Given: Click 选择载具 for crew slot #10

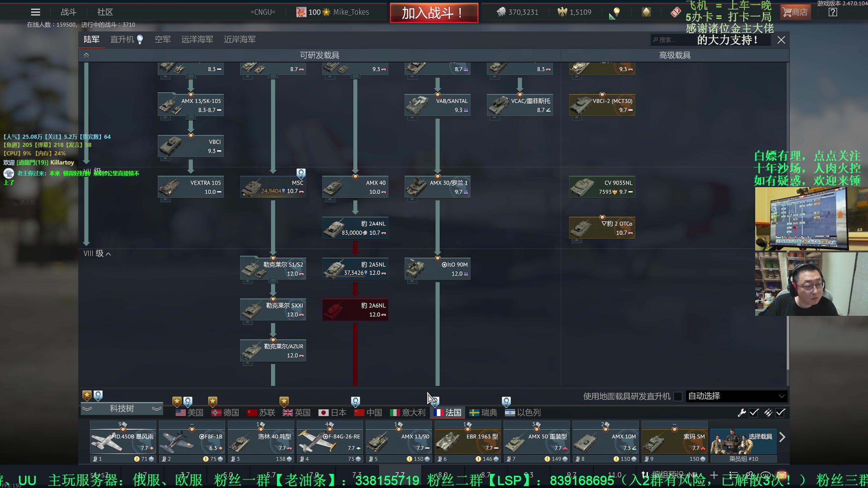Looking at the screenshot, I should (743, 442).
